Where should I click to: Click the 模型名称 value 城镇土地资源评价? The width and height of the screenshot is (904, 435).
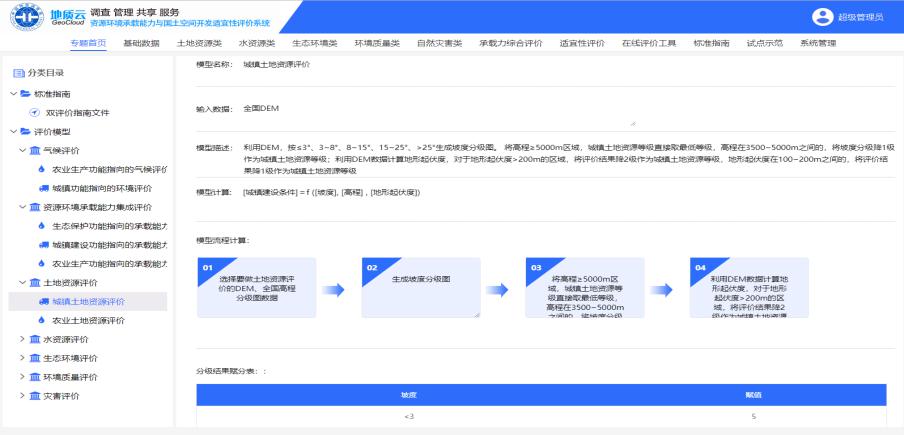(277, 65)
